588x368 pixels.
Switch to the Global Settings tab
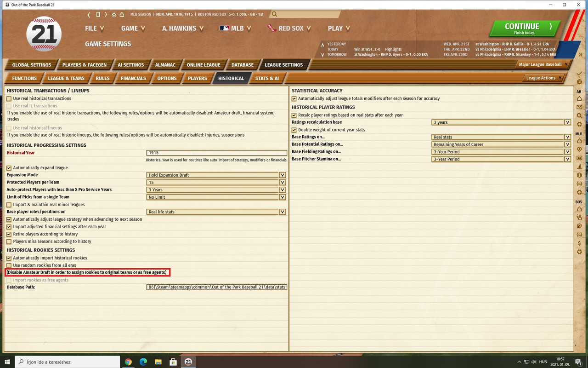(31, 65)
